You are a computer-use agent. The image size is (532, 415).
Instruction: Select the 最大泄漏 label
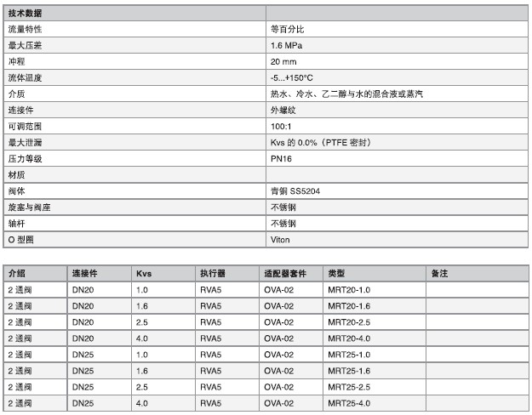(25, 142)
